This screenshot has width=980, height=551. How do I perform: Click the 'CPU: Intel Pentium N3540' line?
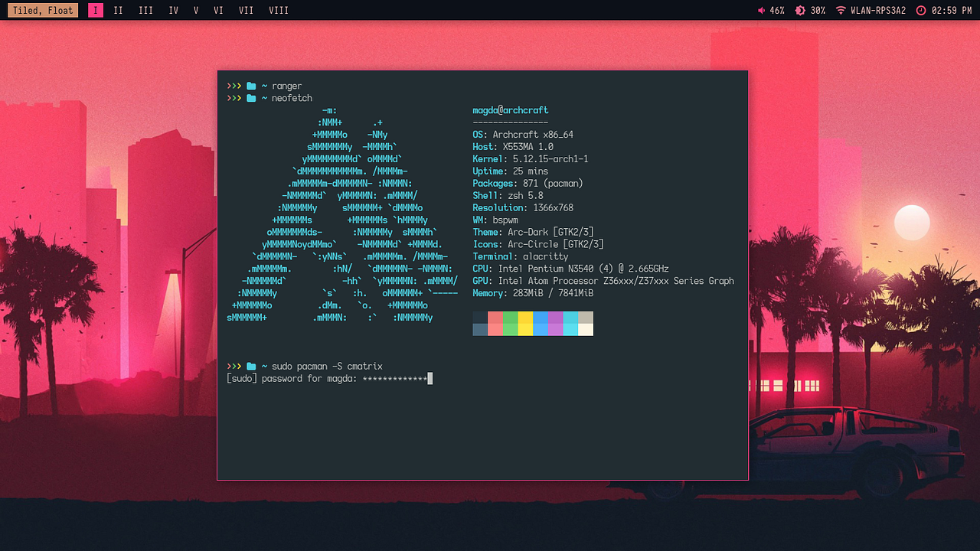pos(571,269)
